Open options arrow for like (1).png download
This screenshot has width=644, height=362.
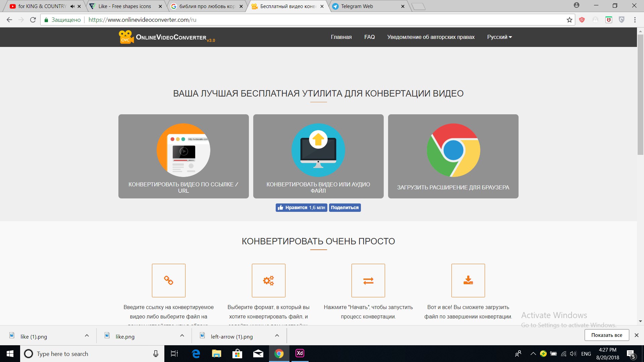click(87, 336)
